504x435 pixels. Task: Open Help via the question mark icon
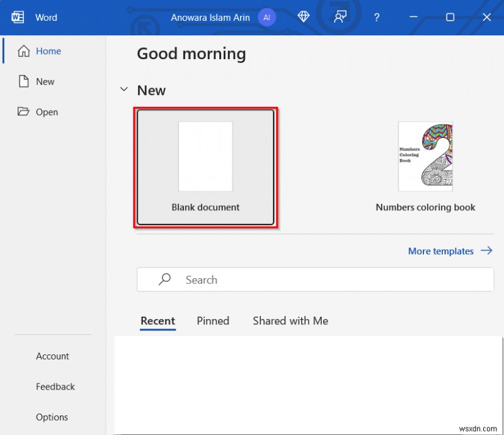(x=376, y=17)
